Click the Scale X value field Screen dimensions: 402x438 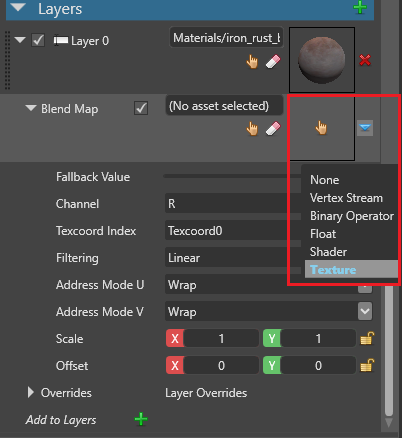click(221, 338)
